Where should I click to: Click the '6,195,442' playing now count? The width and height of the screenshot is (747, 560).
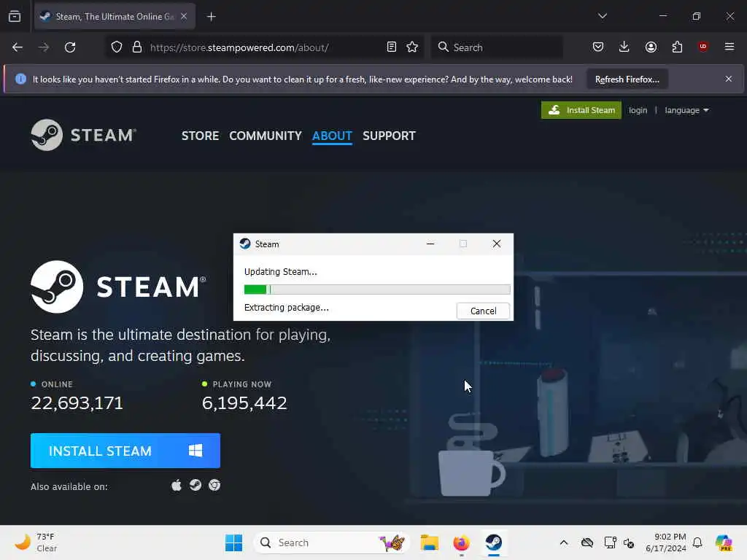[244, 403]
